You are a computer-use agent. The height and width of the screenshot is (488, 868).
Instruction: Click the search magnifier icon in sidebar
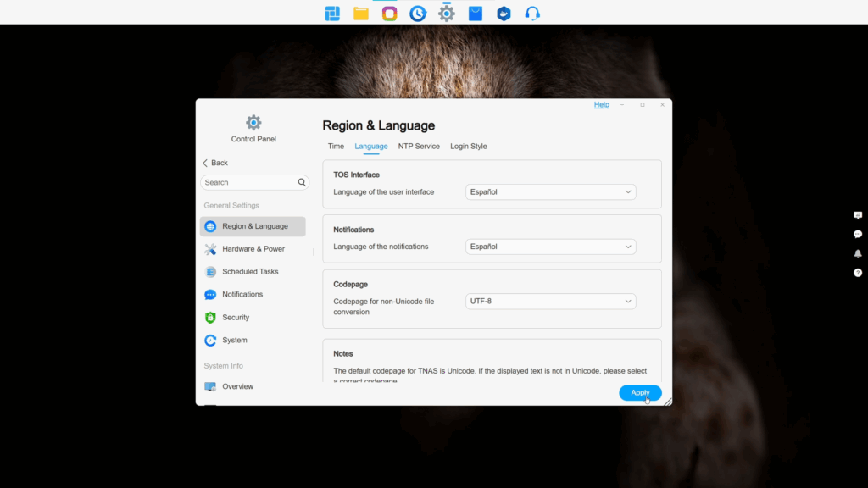coord(302,182)
